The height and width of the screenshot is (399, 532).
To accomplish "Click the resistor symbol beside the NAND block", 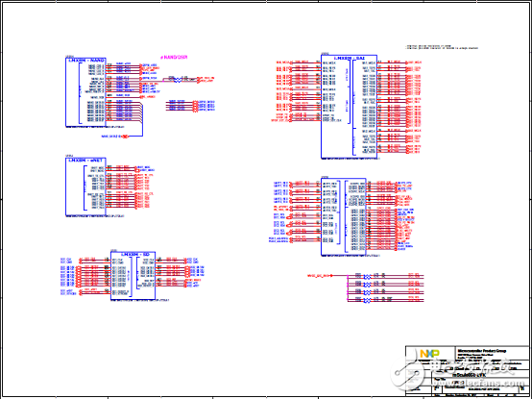I will [177, 81].
